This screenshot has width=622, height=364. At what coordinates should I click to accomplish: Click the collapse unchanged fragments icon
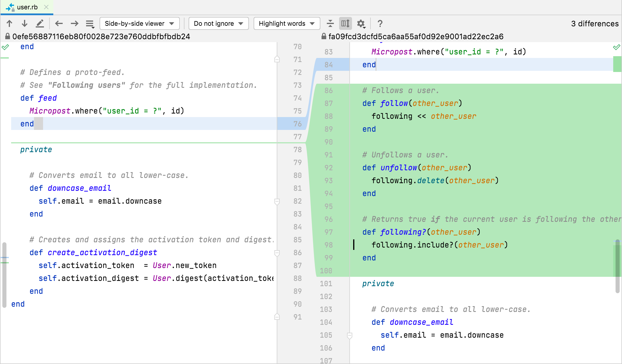330,23
